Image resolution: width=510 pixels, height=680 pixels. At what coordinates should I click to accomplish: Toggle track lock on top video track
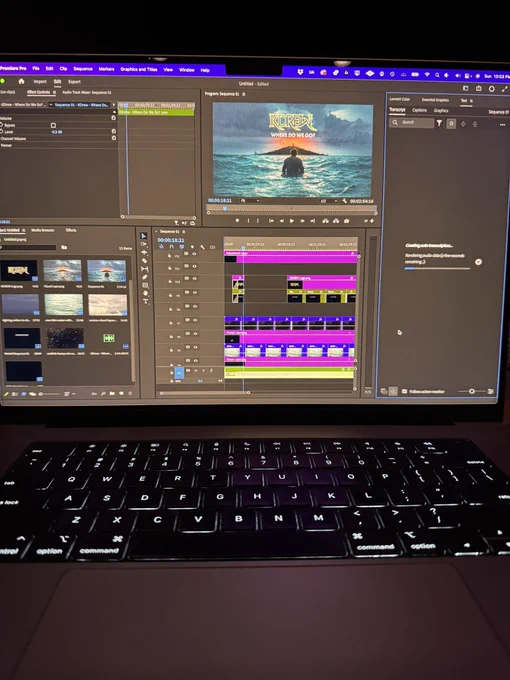pyautogui.click(x=169, y=256)
